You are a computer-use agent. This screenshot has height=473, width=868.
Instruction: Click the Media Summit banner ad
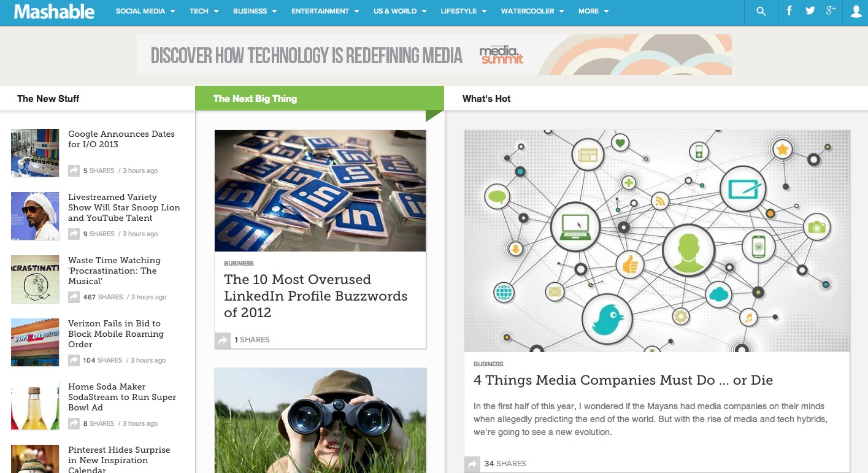click(x=434, y=55)
